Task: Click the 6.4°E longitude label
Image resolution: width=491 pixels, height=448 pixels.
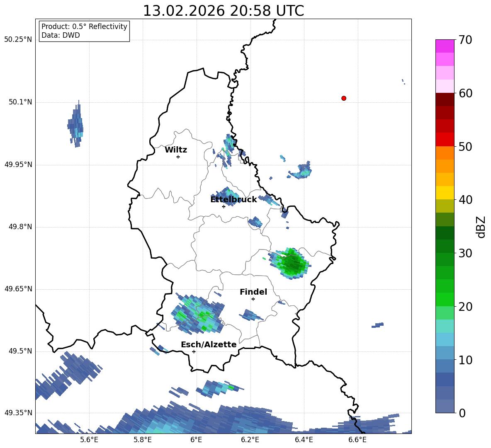Action: [304, 440]
